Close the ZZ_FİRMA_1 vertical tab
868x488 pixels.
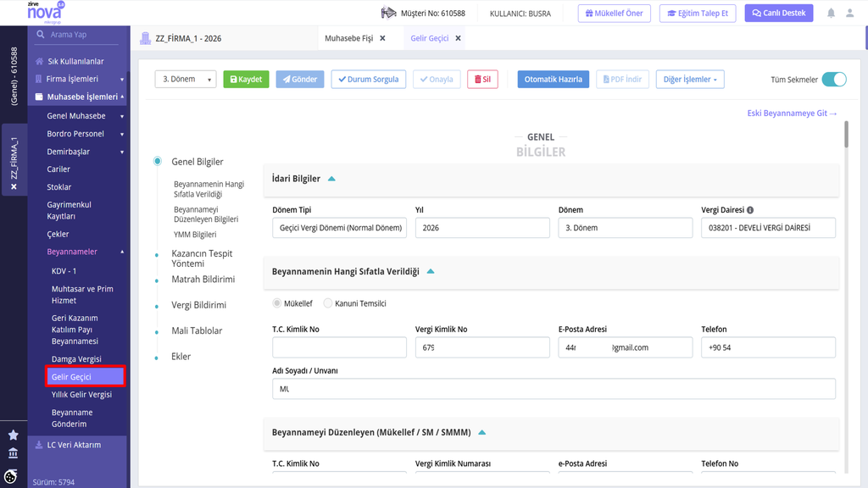[x=14, y=187]
